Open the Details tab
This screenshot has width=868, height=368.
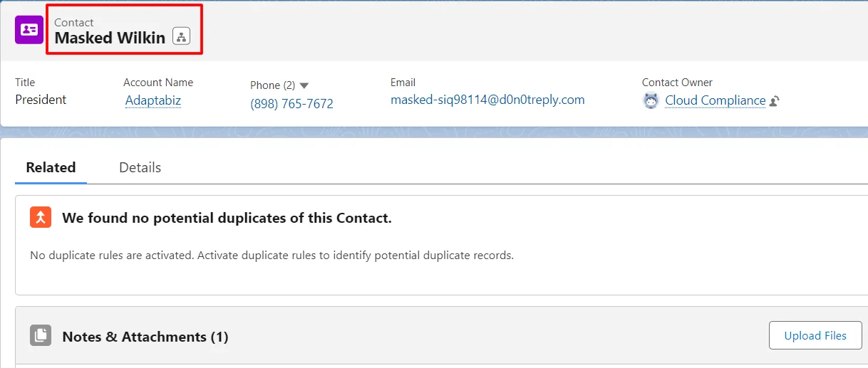(140, 167)
